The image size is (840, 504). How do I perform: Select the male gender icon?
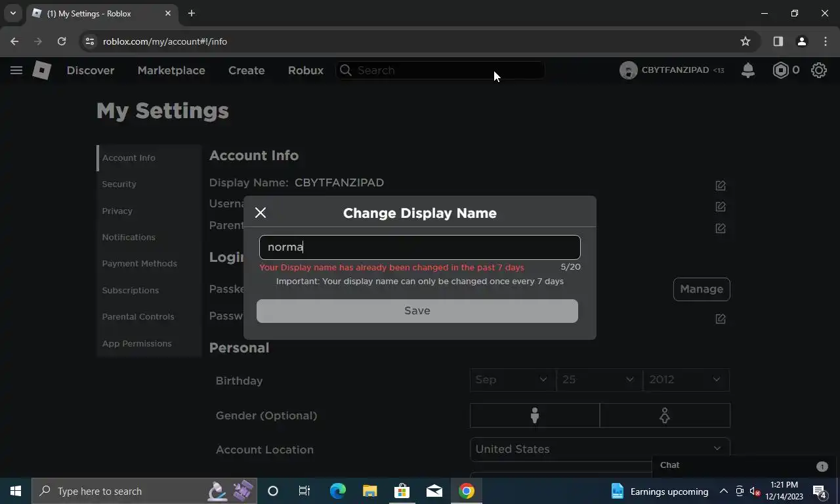pyautogui.click(x=535, y=415)
